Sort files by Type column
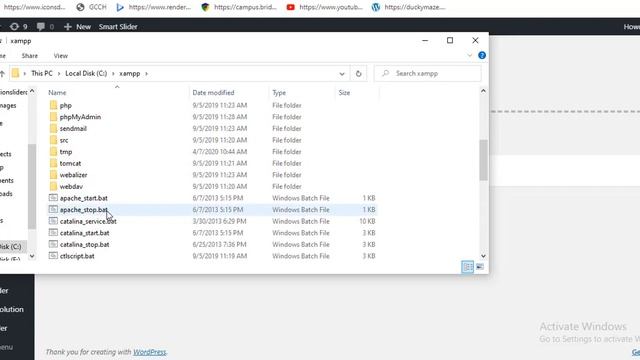This screenshot has height=360, width=640. [279, 93]
